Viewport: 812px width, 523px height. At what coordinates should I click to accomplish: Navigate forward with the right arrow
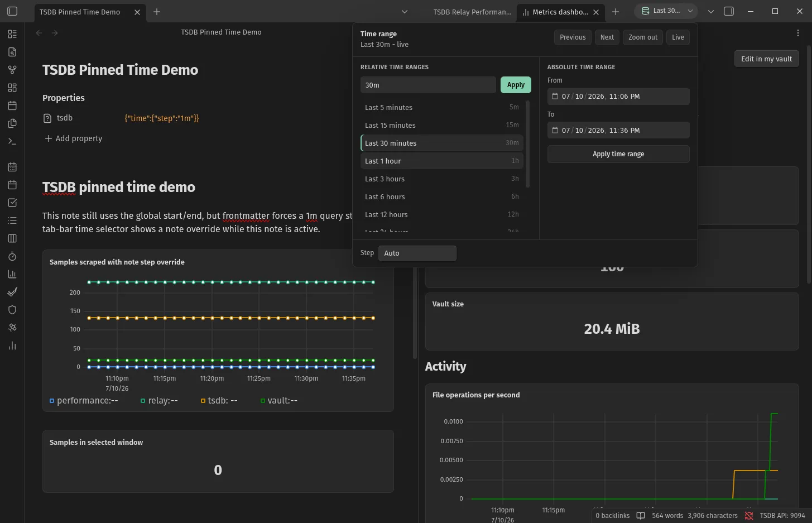click(x=55, y=33)
